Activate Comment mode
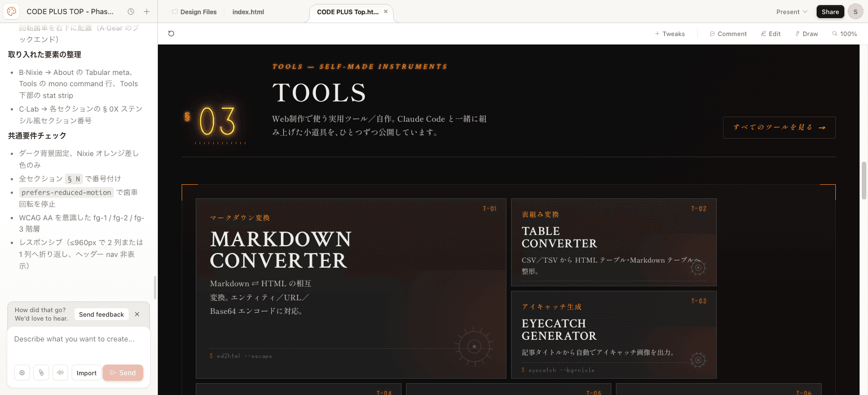The height and width of the screenshot is (395, 868). click(x=728, y=34)
